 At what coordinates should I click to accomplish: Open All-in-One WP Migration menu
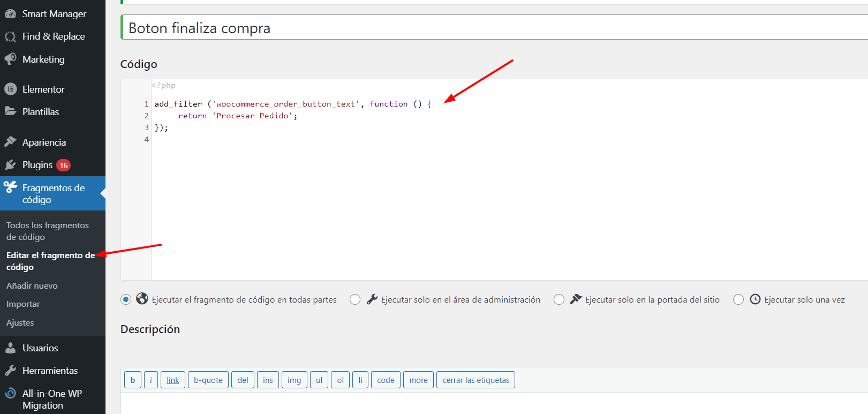click(x=52, y=399)
